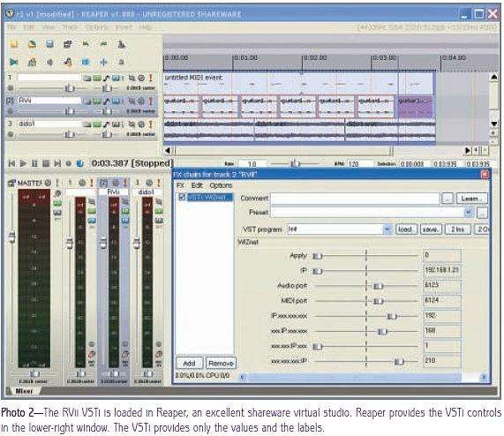Click the Remove button in the FX chain
The width and height of the screenshot is (504, 436).
click(222, 364)
